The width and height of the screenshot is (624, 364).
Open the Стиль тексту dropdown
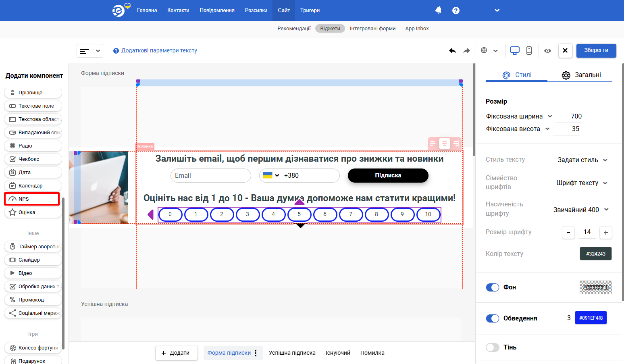[582, 160]
